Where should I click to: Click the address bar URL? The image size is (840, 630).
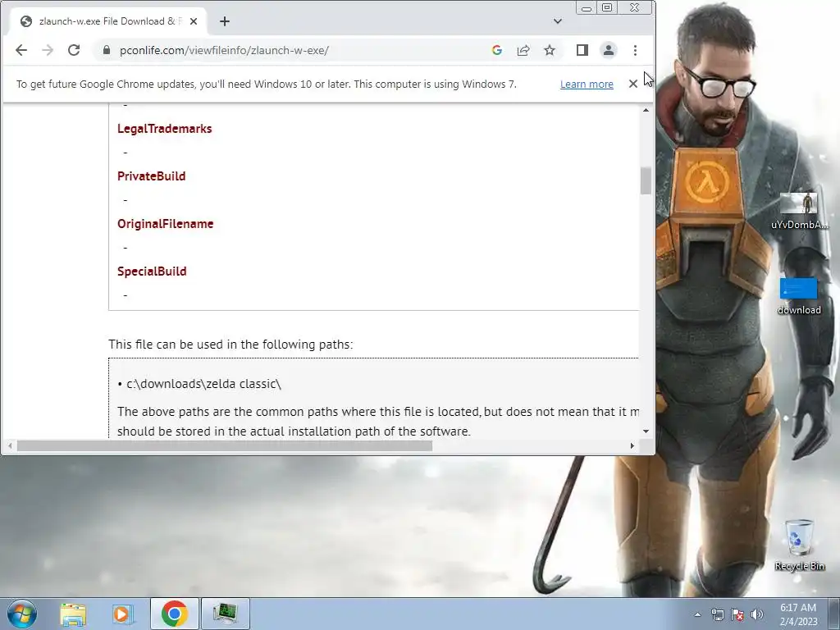tap(224, 50)
